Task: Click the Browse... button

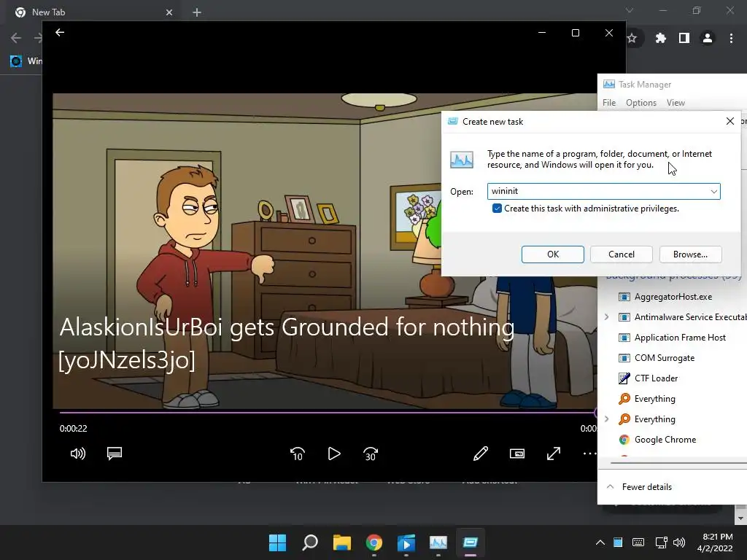Action: 690,254
